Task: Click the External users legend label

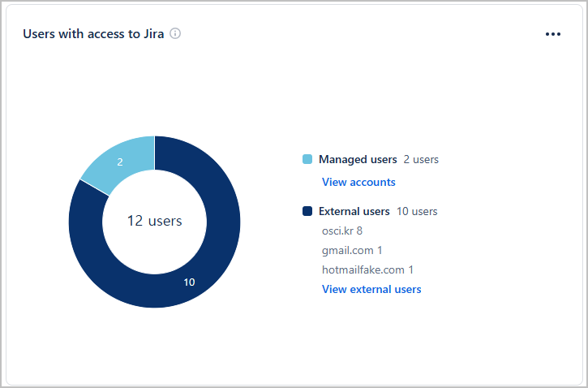Action: click(x=354, y=211)
